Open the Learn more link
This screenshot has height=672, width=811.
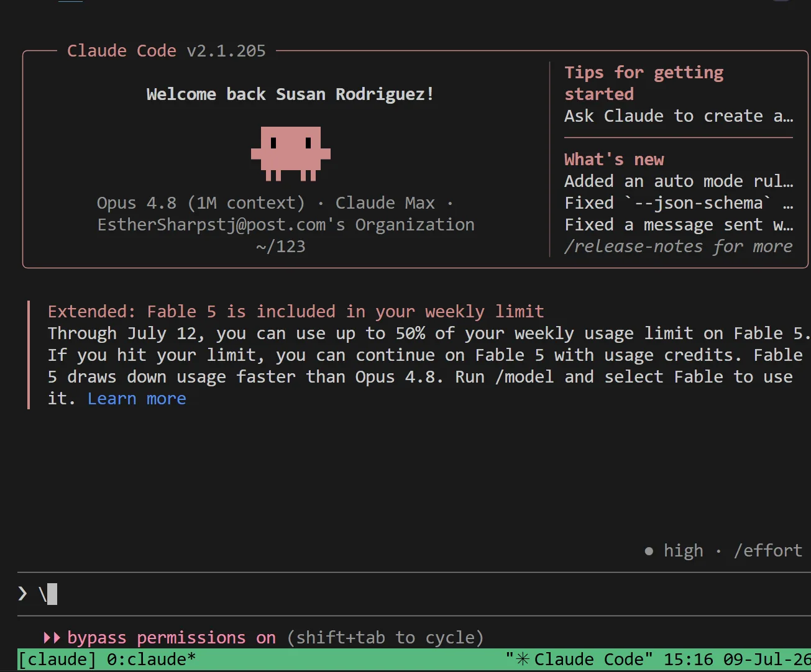[137, 399]
